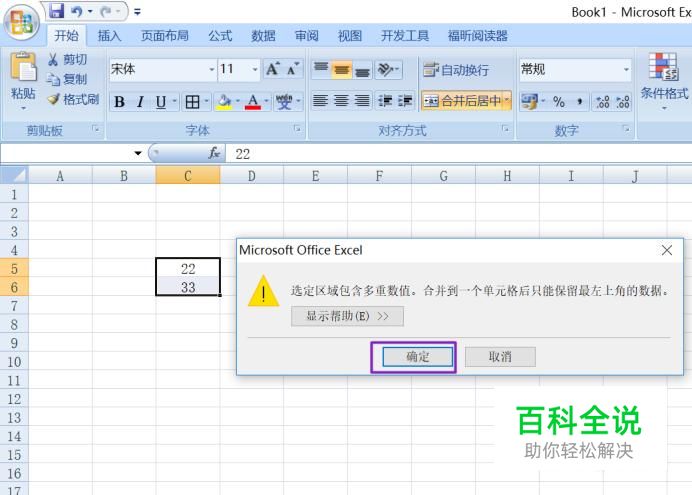The image size is (692, 495).
Task: Customize the quick access toolbar dropdown
Action: (x=137, y=12)
